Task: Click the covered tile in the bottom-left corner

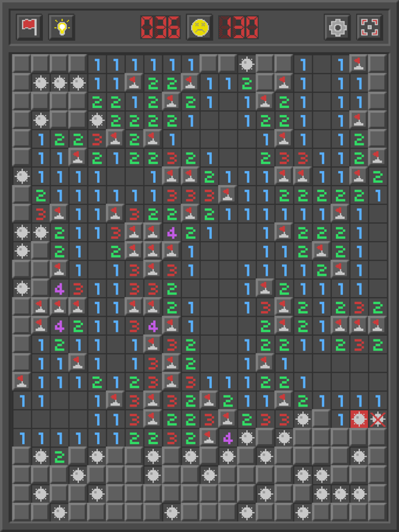Action: click(x=21, y=513)
